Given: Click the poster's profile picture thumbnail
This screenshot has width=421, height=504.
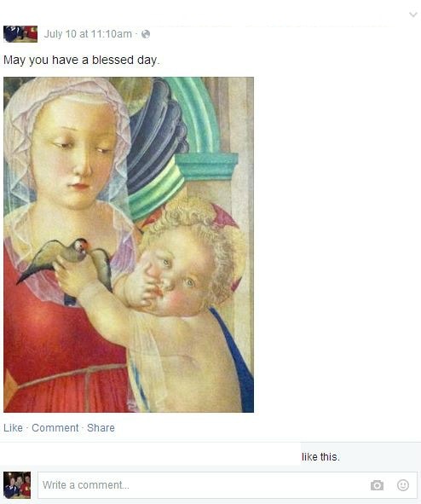Looking at the screenshot, I should click(20, 34).
